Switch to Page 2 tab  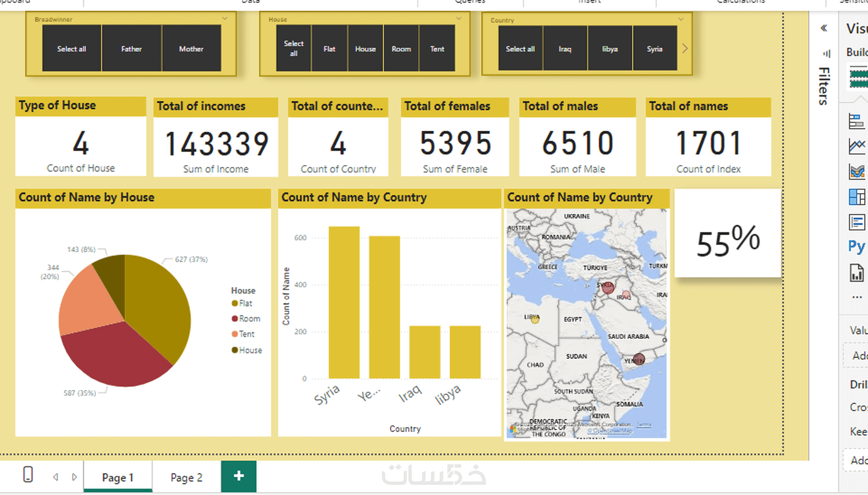pyautogui.click(x=186, y=477)
